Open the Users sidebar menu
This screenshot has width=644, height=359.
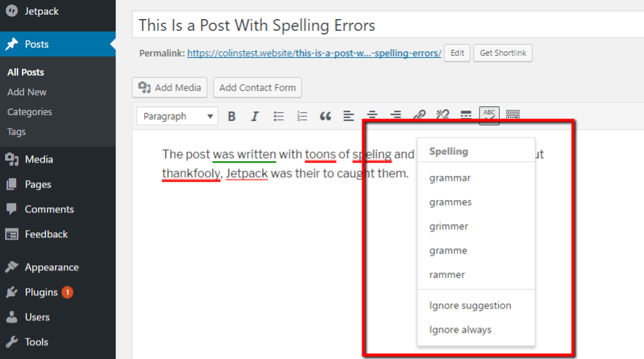point(58,317)
